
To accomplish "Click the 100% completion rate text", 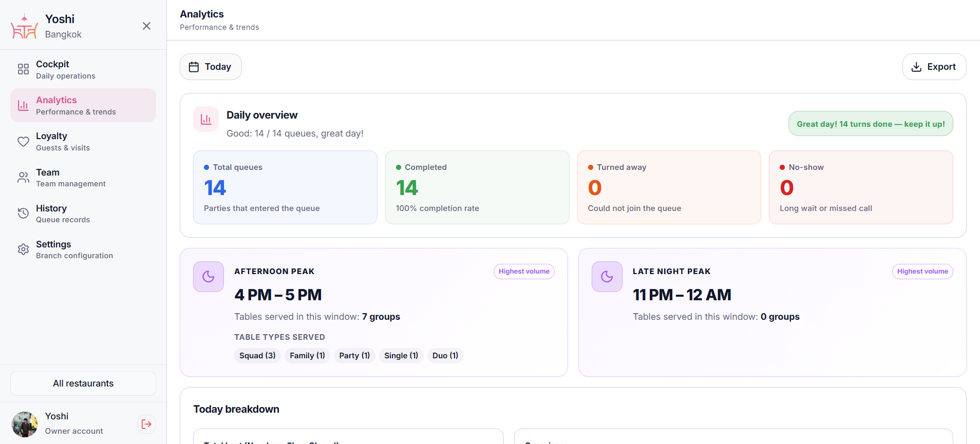I will 437,208.
